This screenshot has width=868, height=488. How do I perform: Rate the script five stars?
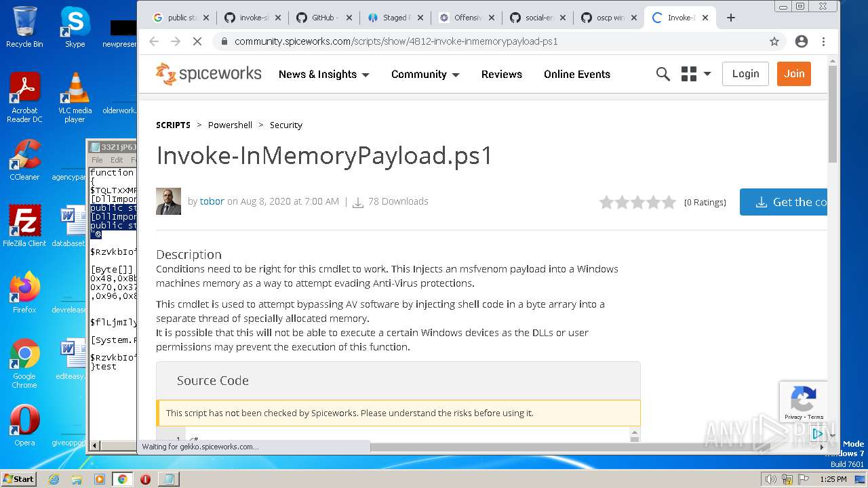669,202
